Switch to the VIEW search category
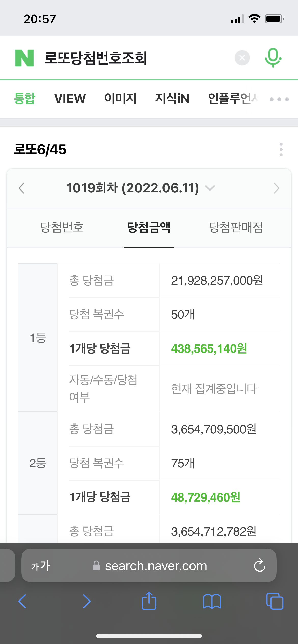298x644 pixels. tap(70, 99)
